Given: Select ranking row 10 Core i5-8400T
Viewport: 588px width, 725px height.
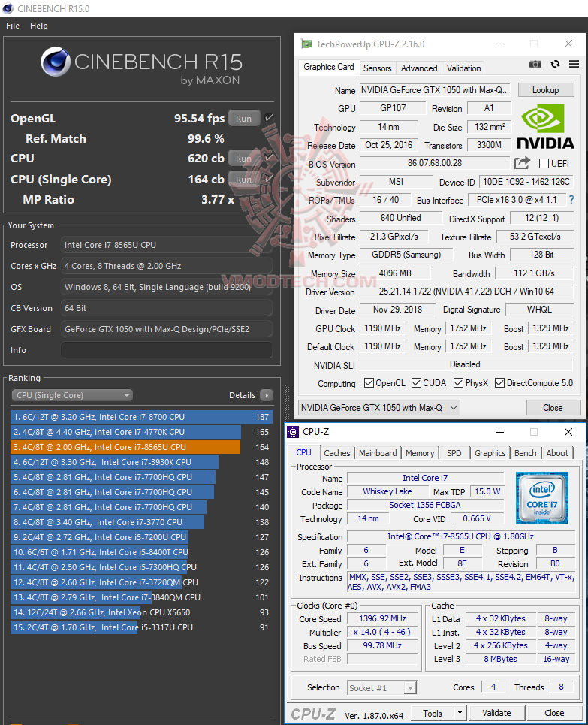Looking at the screenshot, I should [141, 552].
